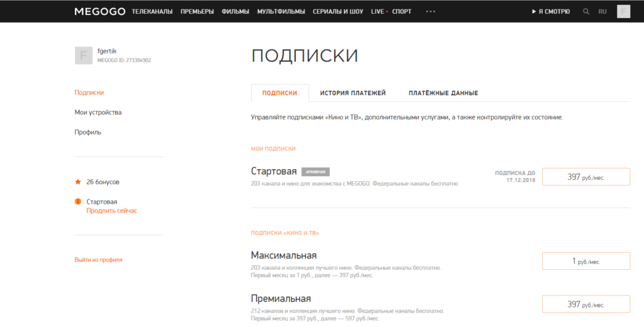Click the MEGOGO ID: 273304902 text
Viewport: 644px width, 327px height.
click(x=124, y=60)
